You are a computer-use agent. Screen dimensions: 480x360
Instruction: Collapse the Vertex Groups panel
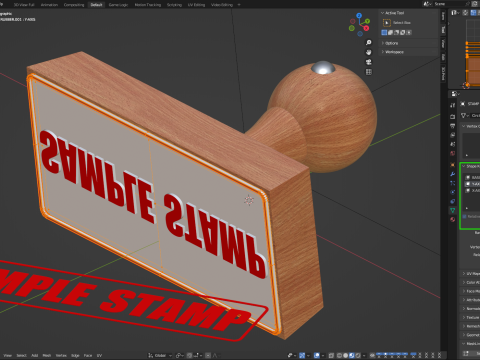click(471, 126)
